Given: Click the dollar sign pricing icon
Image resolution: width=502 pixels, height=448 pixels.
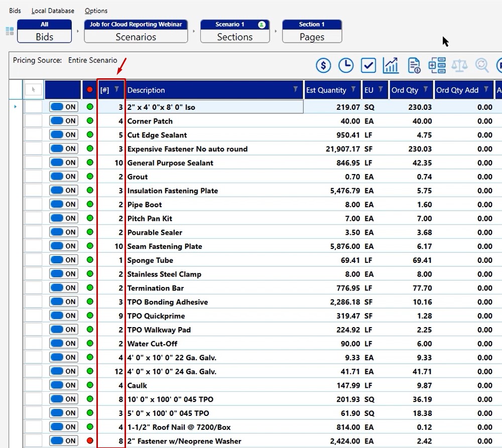Looking at the screenshot, I should pos(324,65).
